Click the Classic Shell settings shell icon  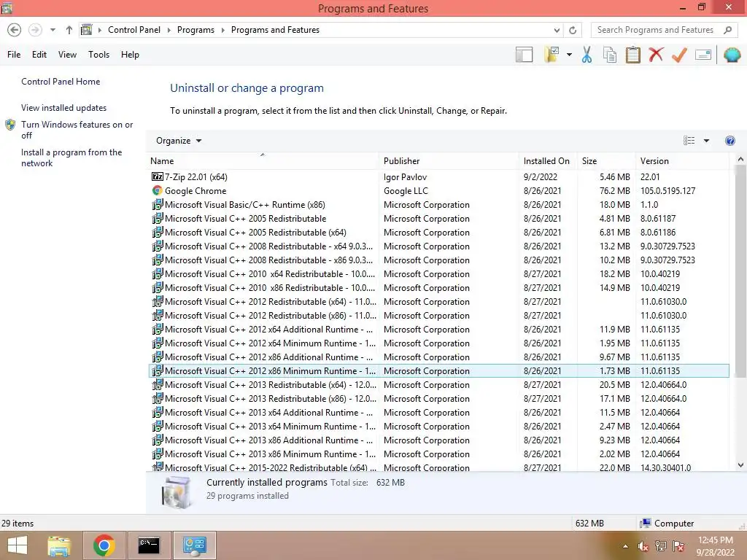(x=732, y=55)
